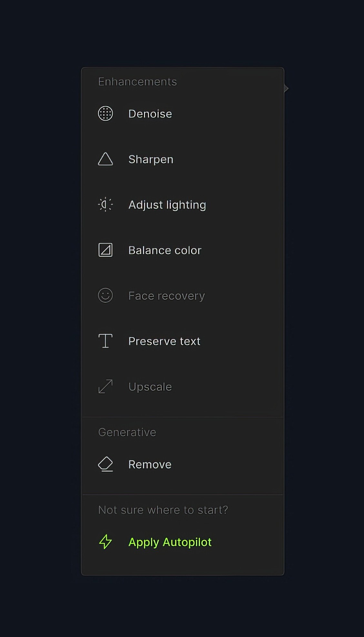Click the Remove eraser icon
This screenshot has width=364, height=637.
pos(105,464)
